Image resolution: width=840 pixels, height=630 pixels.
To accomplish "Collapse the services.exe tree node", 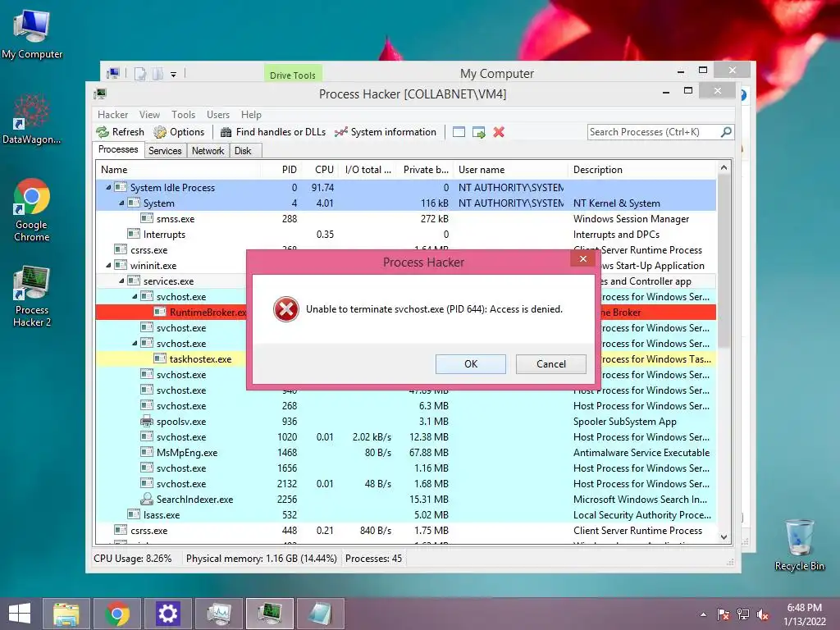I will [x=121, y=281].
